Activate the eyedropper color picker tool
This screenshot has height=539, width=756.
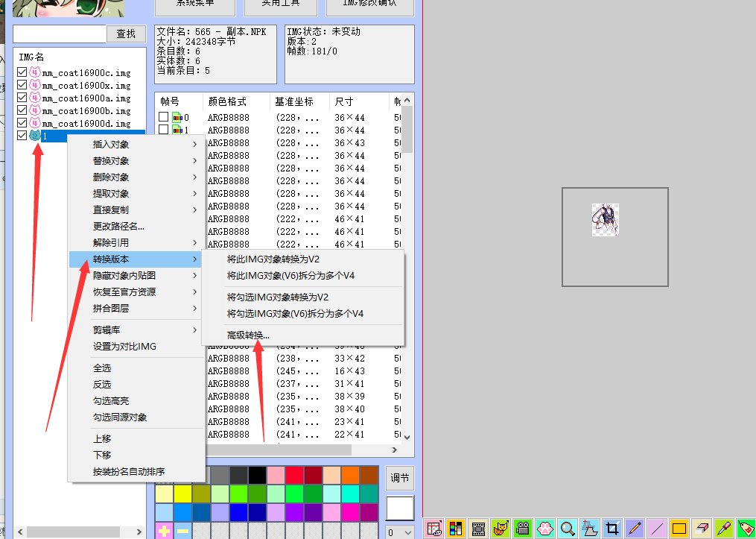723,529
